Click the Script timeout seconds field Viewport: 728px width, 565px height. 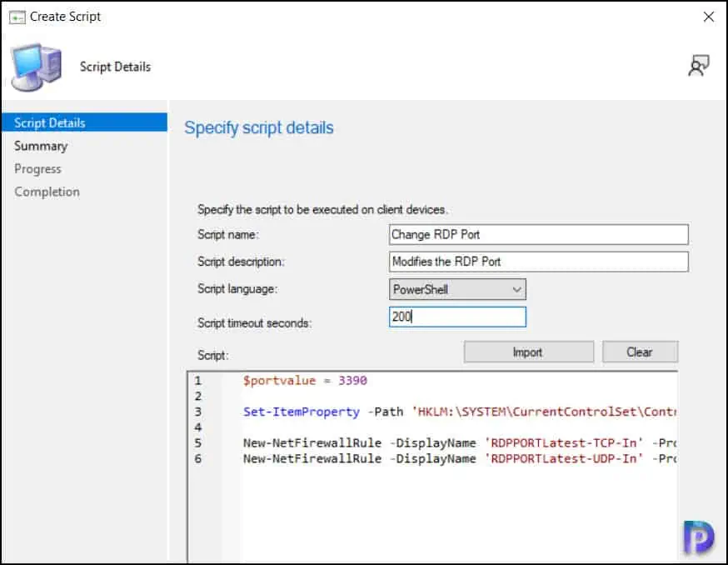click(457, 317)
